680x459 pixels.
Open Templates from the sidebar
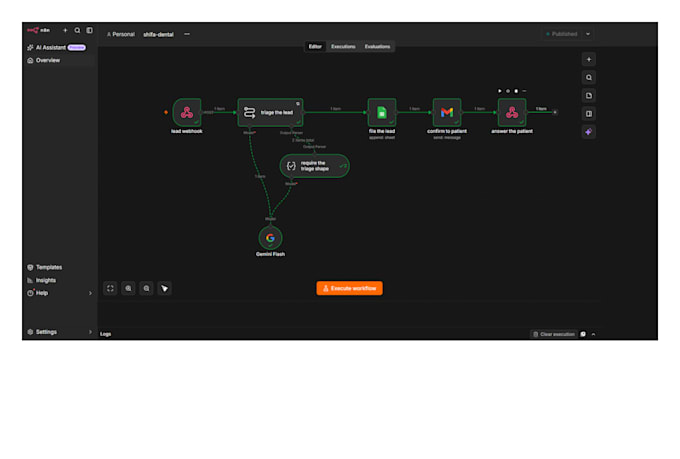point(45,267)
